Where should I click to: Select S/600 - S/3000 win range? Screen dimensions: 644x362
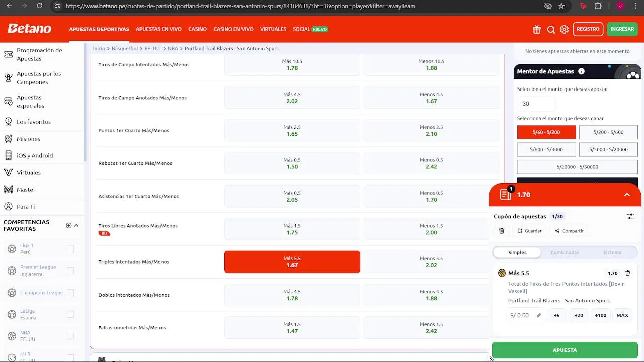pos(546,149)
